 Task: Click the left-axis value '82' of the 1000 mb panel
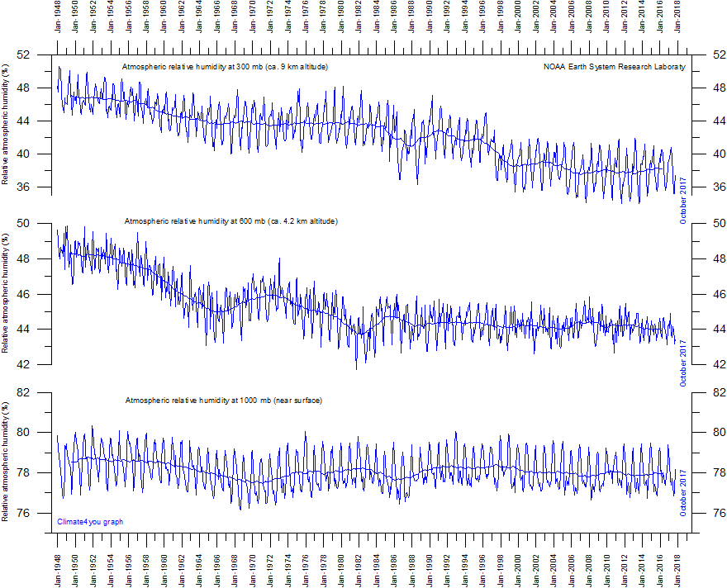tap(24, 392)
